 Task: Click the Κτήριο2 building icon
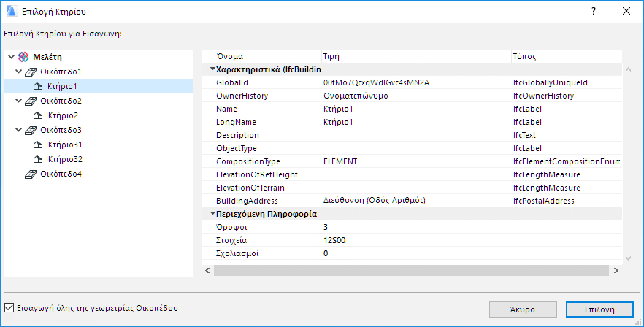click(x=38, y=115)
